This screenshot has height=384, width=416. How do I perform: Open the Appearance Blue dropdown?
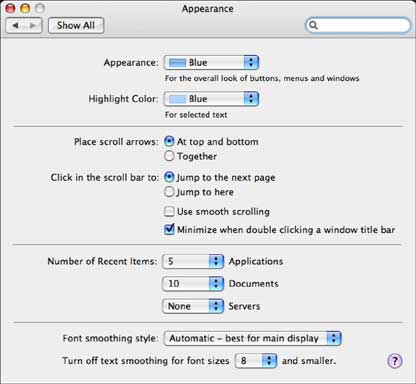click(211, 62)
